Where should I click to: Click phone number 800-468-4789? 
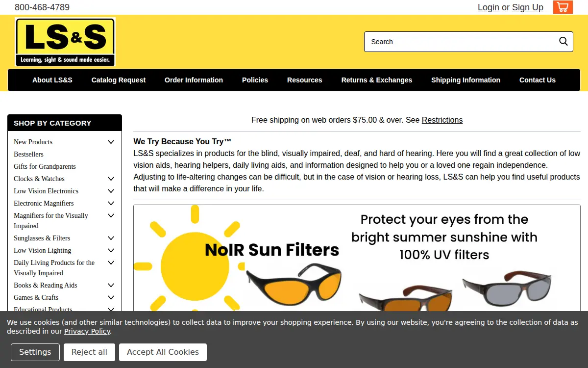[42, 7]
